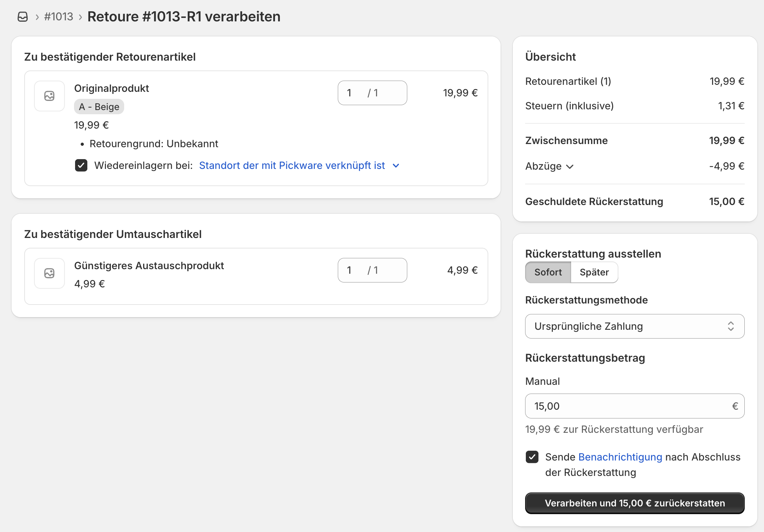Disable Sende Benachrichtigung checkbox
The height and width of the screenshot is (532, 764).
(x=532, y=457)
